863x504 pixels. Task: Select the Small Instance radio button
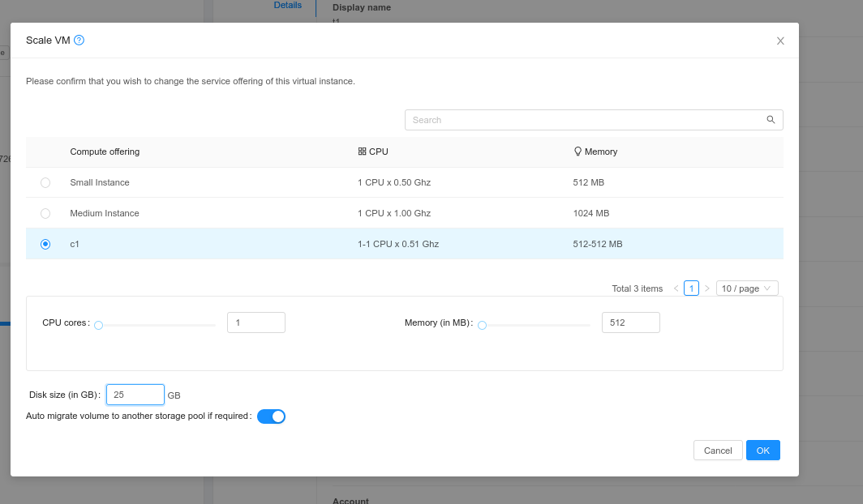click(45, 182)
